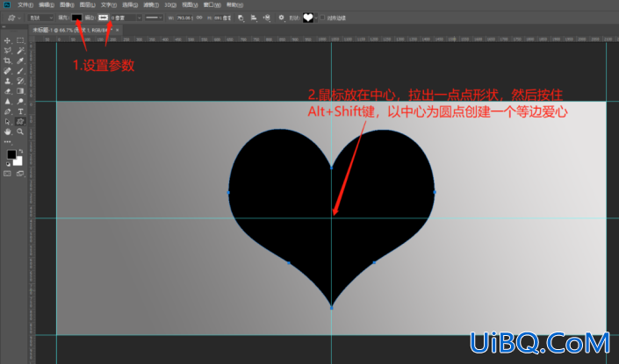Click the black fill color swatch
Viewport: 619px width, 364px height.
coord(76,18)
